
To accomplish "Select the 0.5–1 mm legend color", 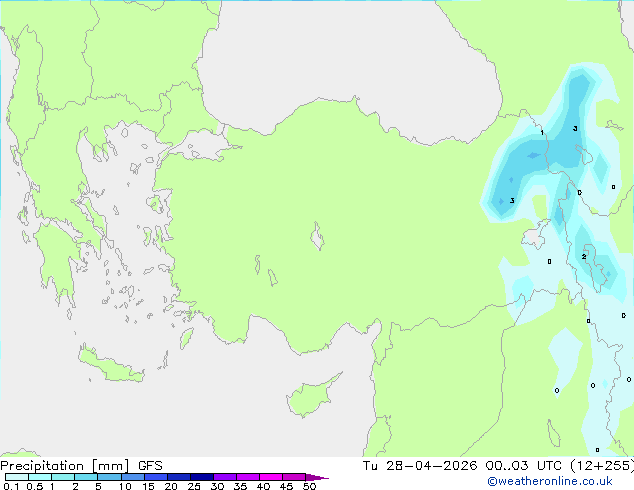I will point(40,477).
